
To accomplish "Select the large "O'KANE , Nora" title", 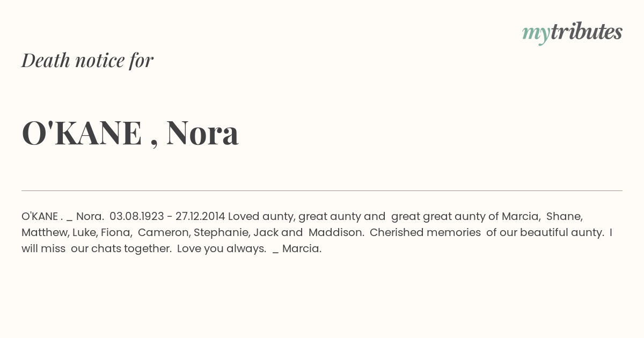I will click(130, 133).
